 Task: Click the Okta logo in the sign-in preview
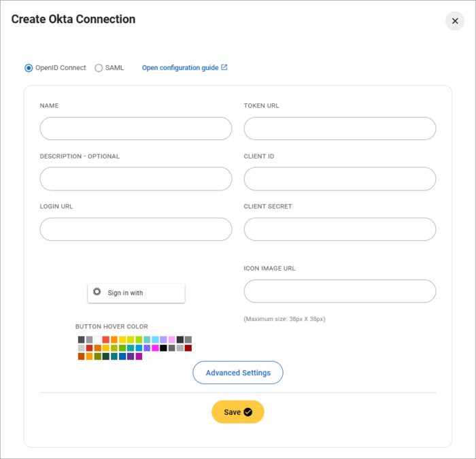[97, 292]
